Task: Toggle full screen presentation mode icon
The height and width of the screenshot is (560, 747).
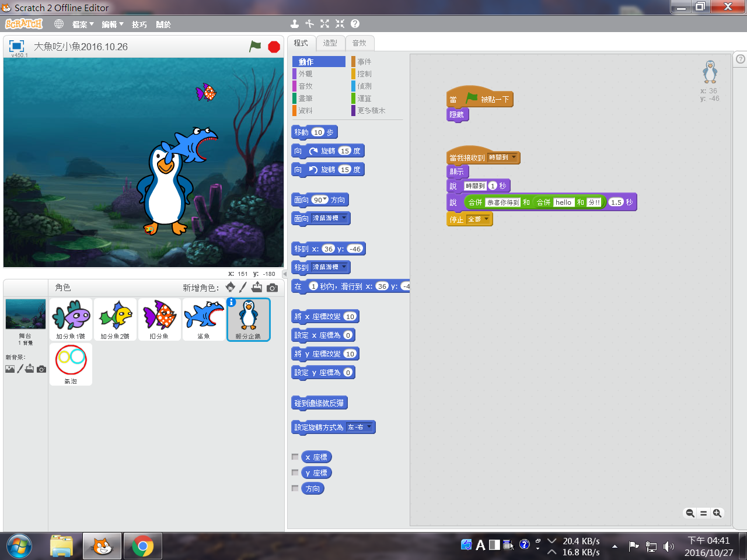Action: pos(16,46)
